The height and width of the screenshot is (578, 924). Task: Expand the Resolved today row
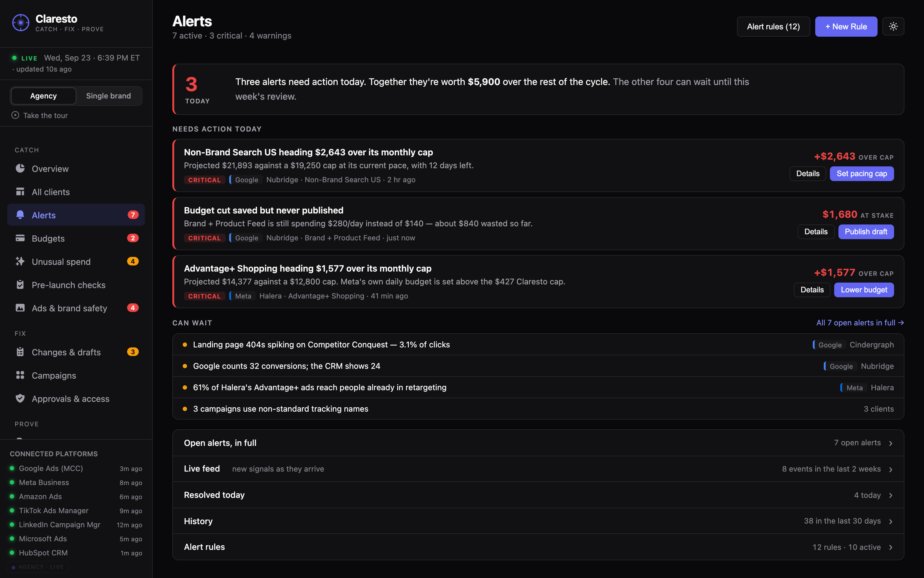coord(538,495)
